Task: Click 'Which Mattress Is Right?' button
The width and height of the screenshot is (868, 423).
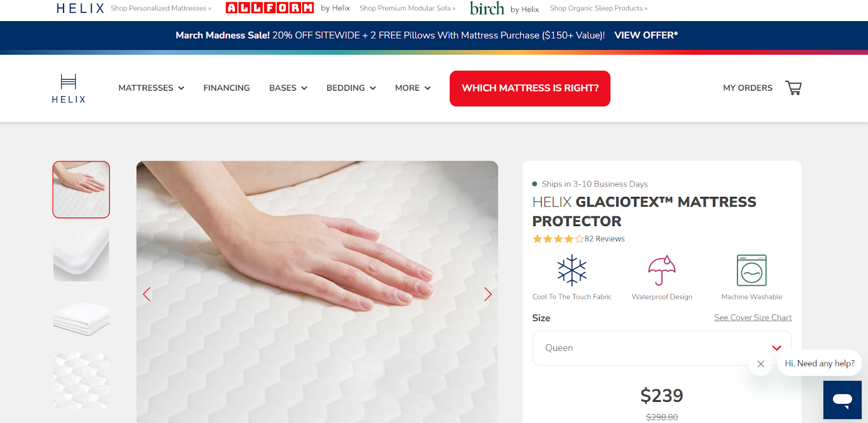Action: [530, 88]
